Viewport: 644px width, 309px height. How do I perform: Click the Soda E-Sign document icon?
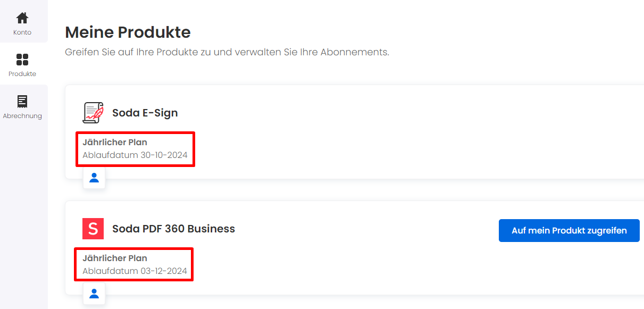click(x=93, y=113)
